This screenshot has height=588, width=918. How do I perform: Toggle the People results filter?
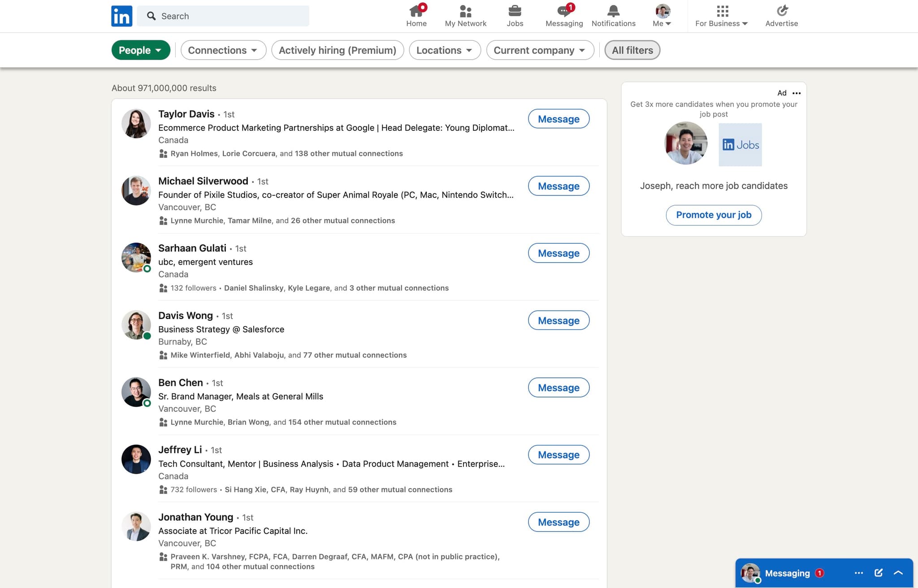click(140, 50)
